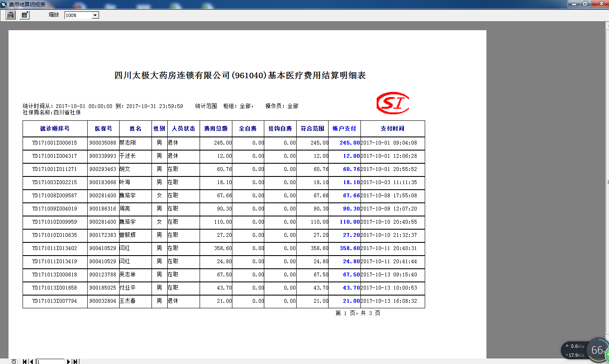
Task: Click the 挂钩自费 column header
Action: click(280, 128)
